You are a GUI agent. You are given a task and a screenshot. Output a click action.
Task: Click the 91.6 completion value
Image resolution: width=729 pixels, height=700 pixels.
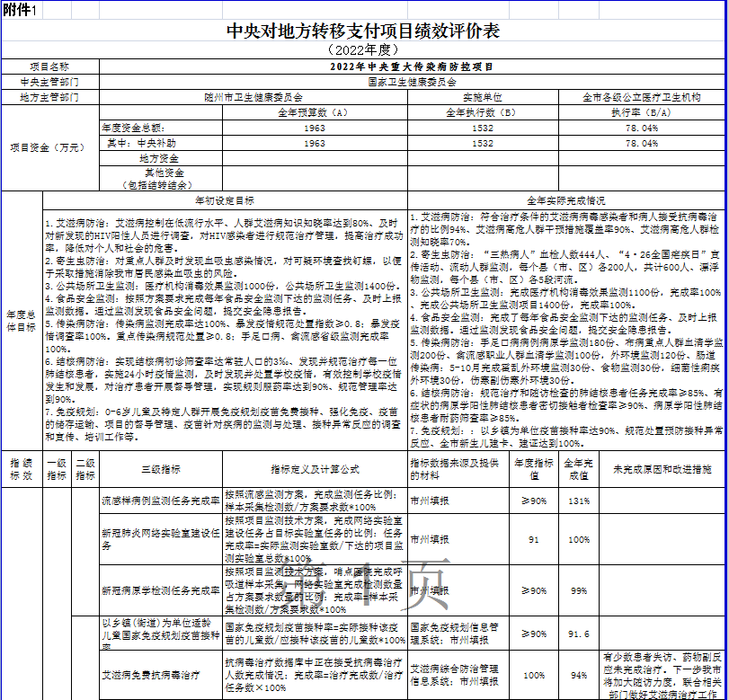click(x=579, y=634)
